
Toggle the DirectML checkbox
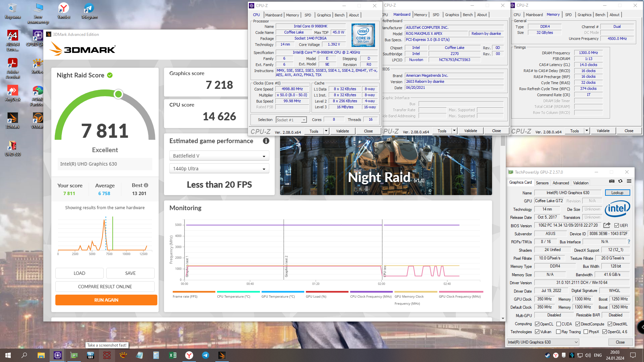(610, 324)
